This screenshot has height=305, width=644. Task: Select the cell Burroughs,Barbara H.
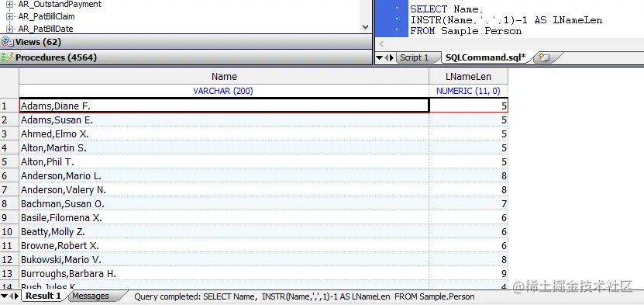[224, 274]
